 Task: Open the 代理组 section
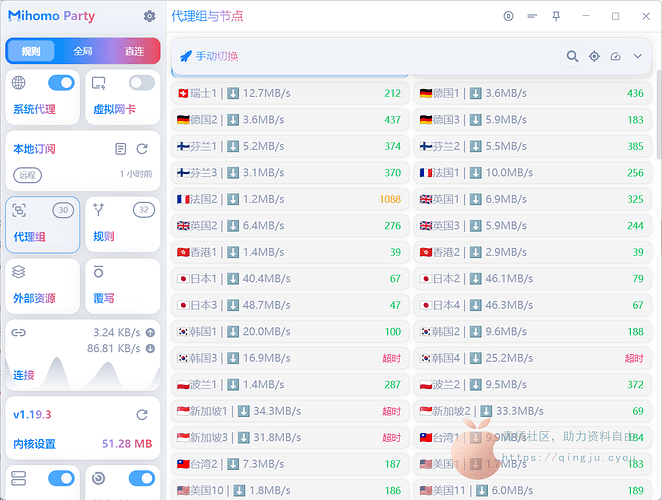tap(42, 225)
